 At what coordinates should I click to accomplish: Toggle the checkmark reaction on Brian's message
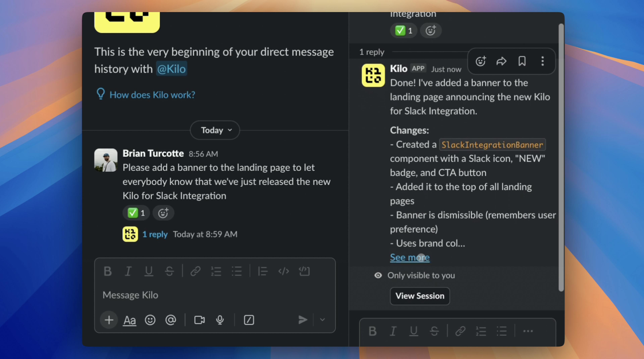(136, 213)
